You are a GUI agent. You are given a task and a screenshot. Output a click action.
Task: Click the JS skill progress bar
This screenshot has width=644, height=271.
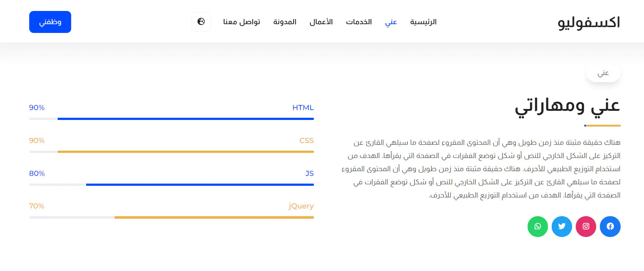point(171,185)
